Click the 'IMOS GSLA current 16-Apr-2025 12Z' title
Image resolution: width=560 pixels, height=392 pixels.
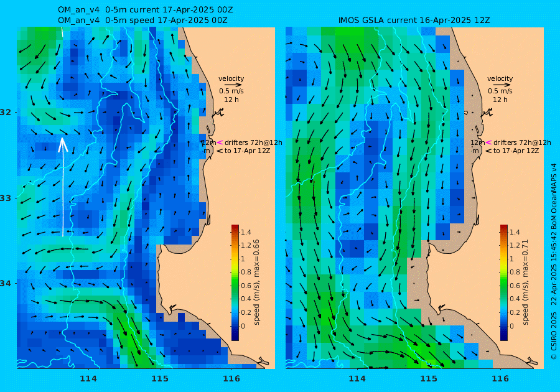pyautogui.click(x=414, y=21)
